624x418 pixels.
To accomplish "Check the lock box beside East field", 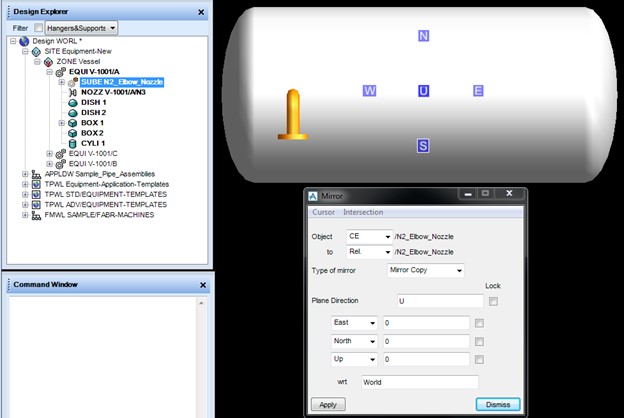I will click(480, 323).
